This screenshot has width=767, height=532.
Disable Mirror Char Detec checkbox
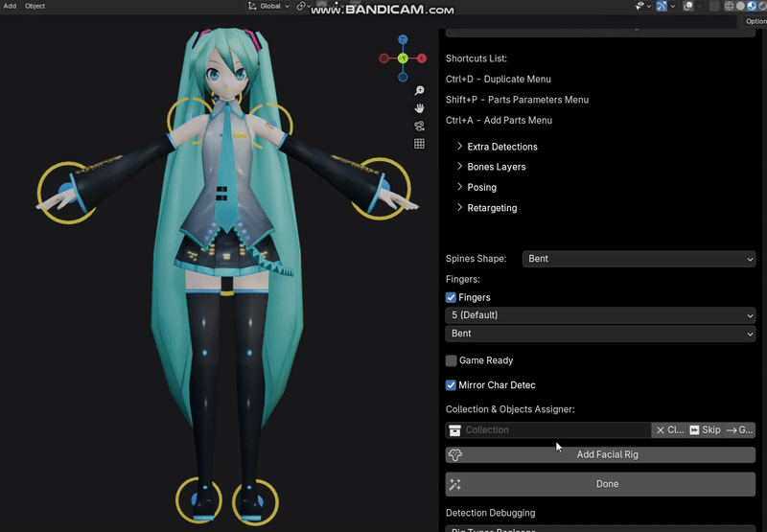point(451,385)
